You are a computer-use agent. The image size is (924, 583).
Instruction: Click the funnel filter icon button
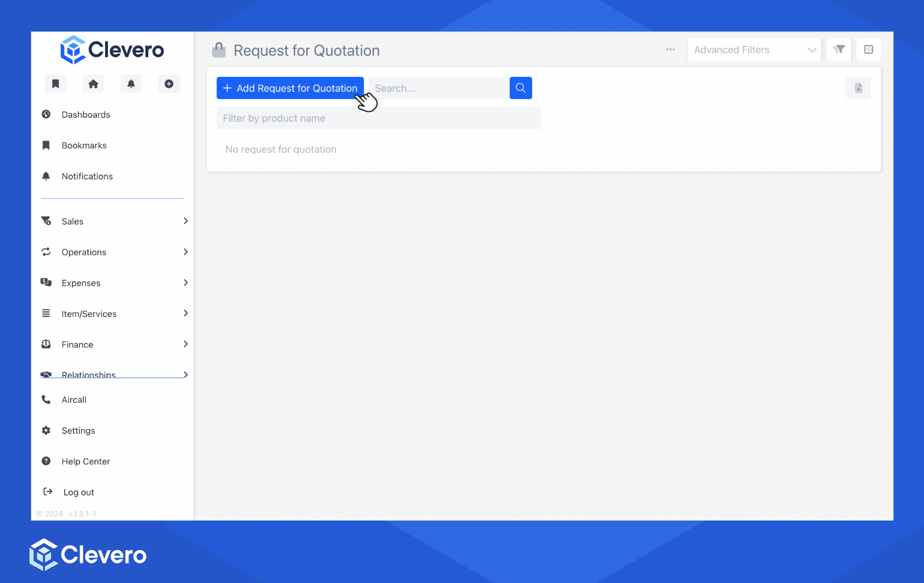tap(839, 49)
